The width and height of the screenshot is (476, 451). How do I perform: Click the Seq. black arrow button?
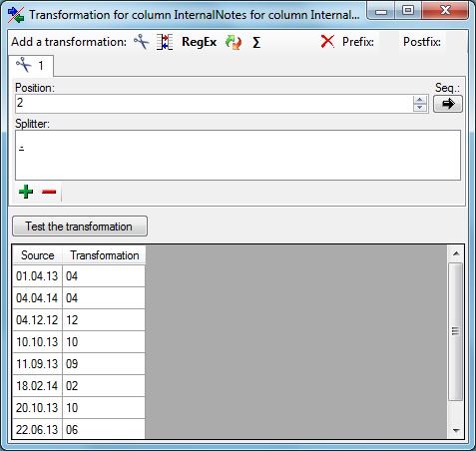pos(448,104)
